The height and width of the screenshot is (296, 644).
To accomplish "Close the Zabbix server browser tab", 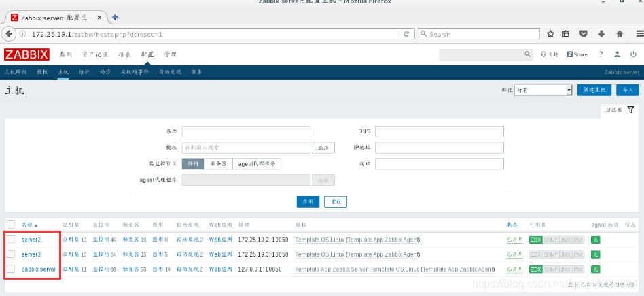I will (99, 18).
